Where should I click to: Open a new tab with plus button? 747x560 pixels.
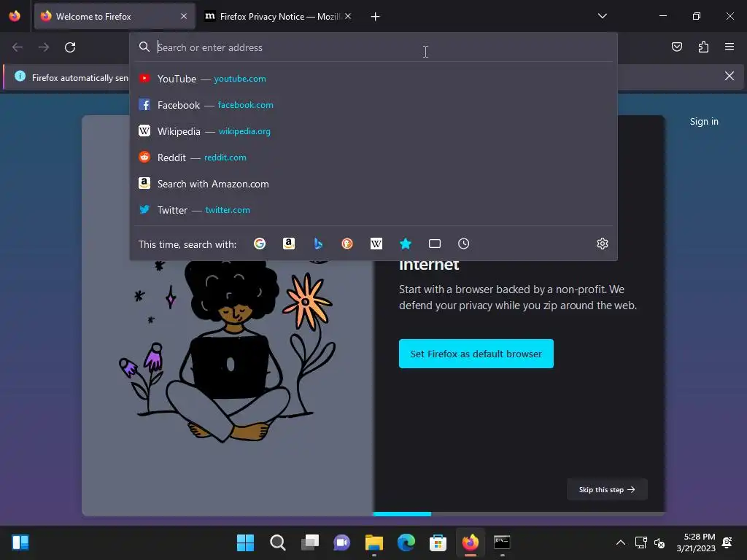[376, 17]
